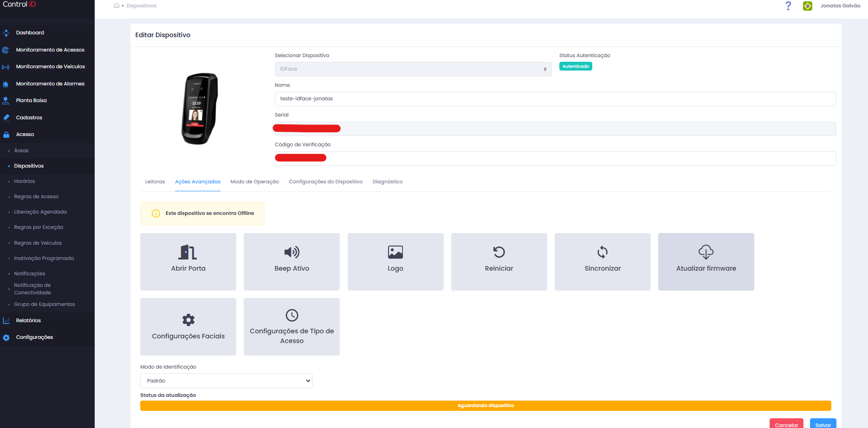This screenshot has width=868, height=428.
Task: Switch to the Diagnóstico tab
Action: 388,182
